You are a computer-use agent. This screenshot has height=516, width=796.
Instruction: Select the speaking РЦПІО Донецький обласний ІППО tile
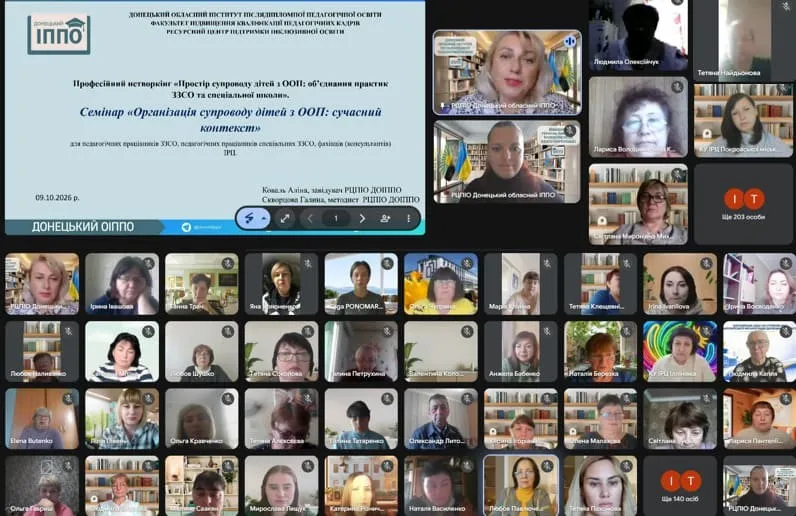click(x=507, y=72)
